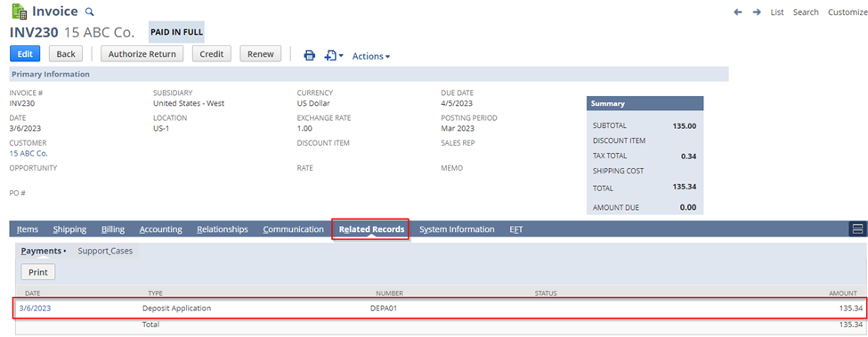Expand the Actions menu
Image resolution: width=868 pixels, height=337 pixels.
371,56
